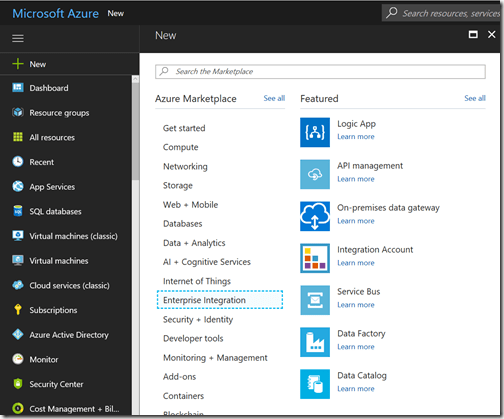This screenshot has width=504, height=419.
Task: Select Internet of Things category
Action: 197,281
